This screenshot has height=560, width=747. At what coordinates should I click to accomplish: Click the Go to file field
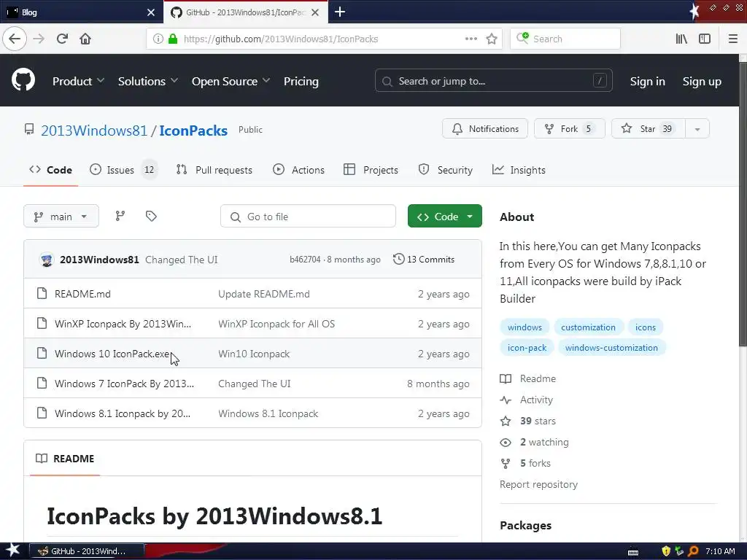tap(308, 216)
